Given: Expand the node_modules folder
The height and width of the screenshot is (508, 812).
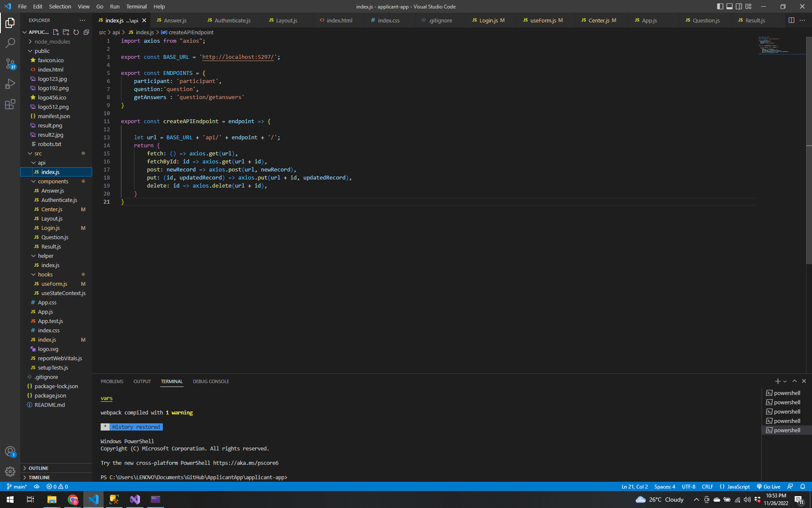Looking at the screenshot, I should 52,41.
